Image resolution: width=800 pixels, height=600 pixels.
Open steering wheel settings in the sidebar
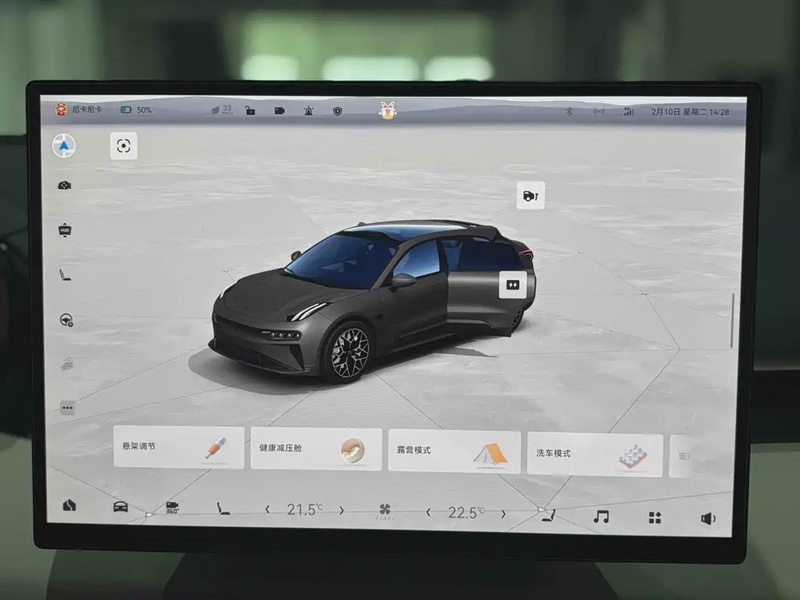point(66,320)
